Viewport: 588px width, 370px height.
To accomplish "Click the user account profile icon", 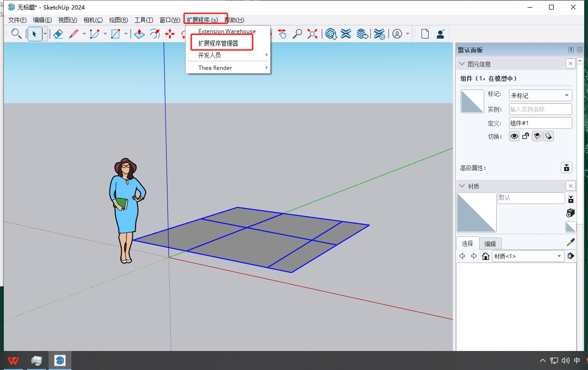I will click(397, 34).
